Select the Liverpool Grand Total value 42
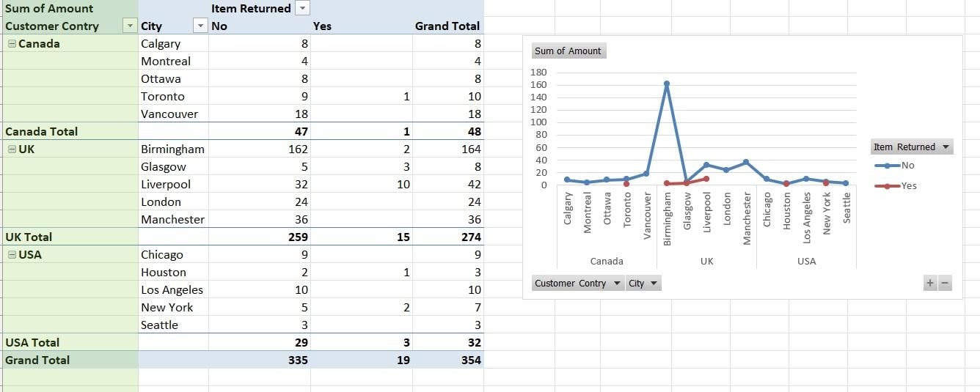This screenshot has width=980, height=392. (448, 185)
